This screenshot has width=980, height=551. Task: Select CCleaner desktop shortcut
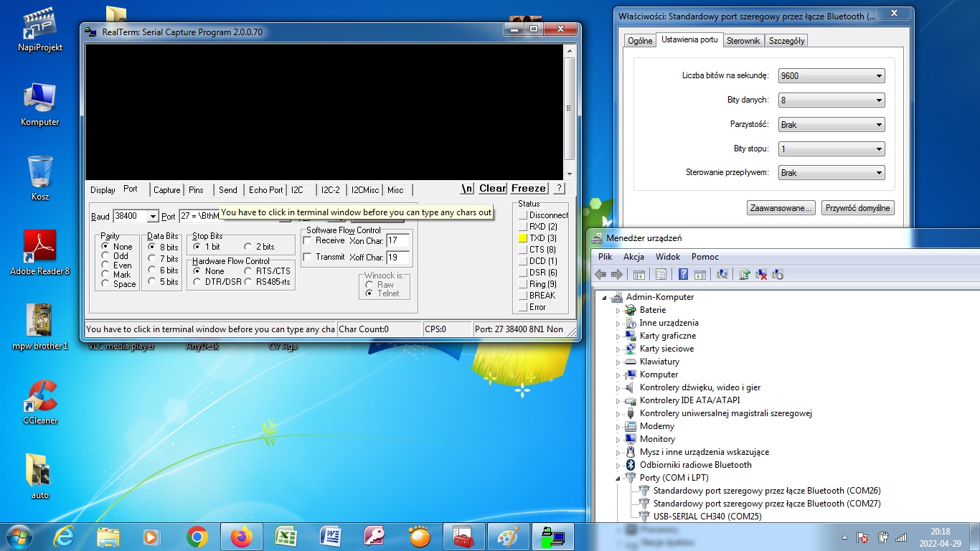click(39, 402)
